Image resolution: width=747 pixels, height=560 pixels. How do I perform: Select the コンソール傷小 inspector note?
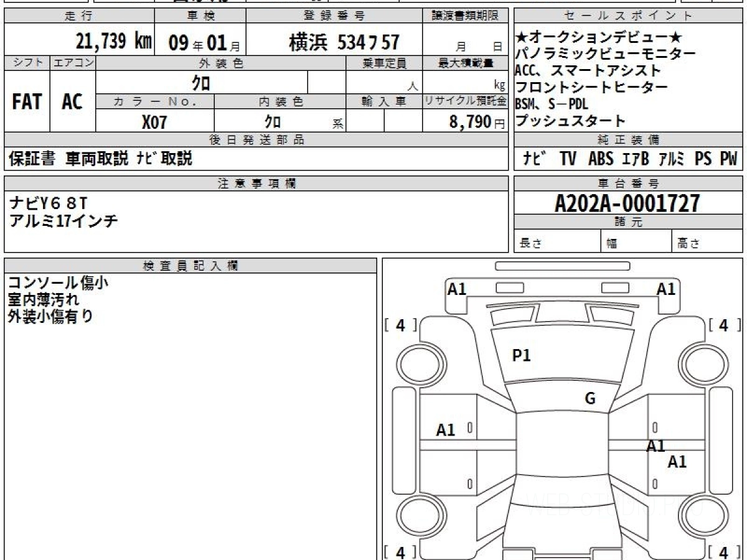[x=58, y=283]
